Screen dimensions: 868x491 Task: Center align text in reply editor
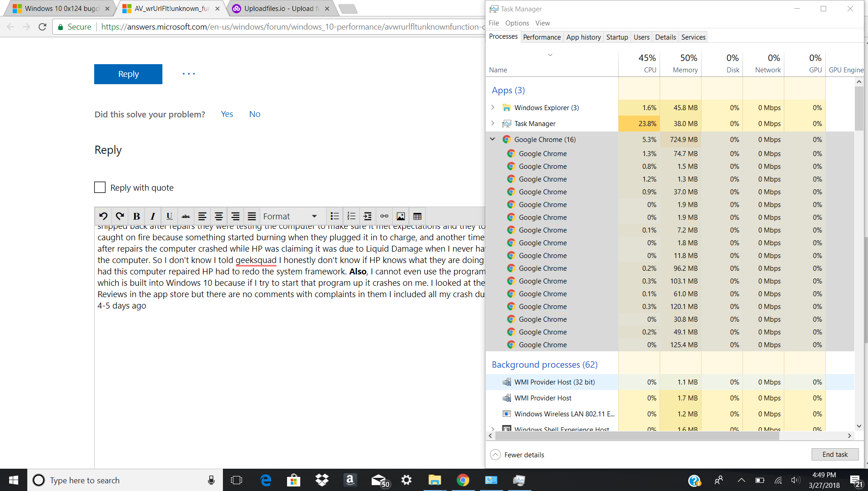219,216
